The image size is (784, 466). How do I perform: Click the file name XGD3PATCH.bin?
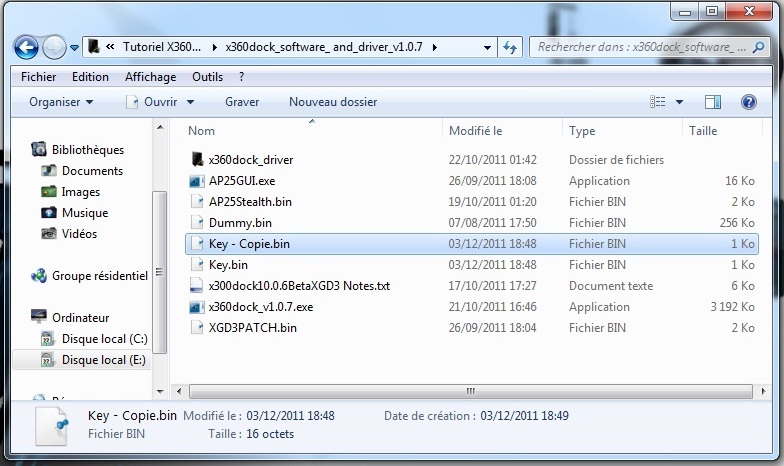coord(252,328)
